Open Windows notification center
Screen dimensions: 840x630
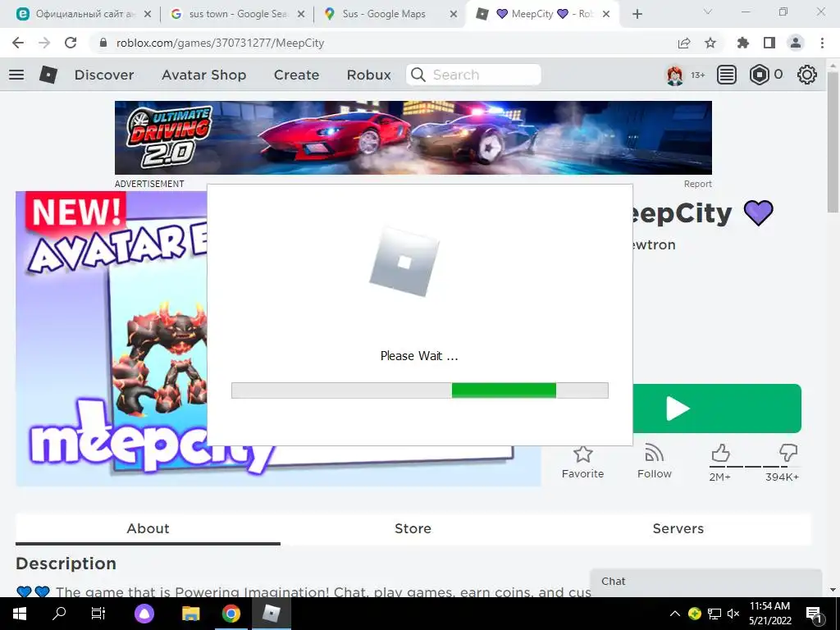pos(814,614)
